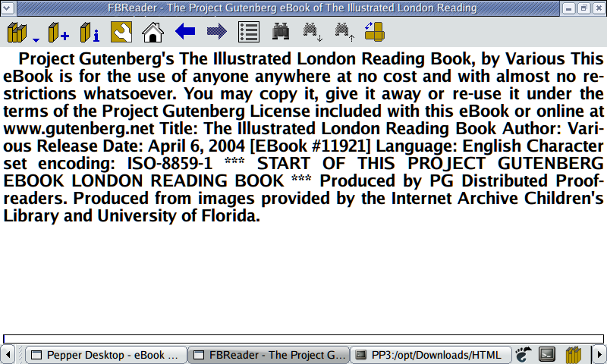Go forward with the right arrow
The image size is (607, 364).
coord(217,31)
